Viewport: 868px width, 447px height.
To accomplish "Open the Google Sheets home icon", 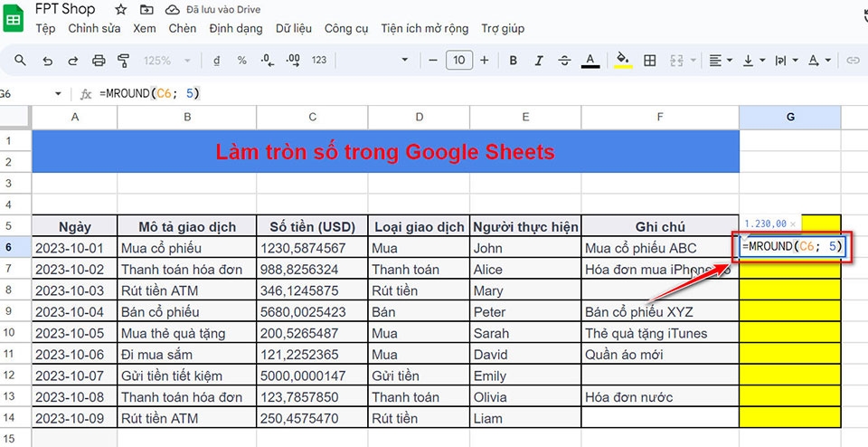I will [x=14, y=19].
